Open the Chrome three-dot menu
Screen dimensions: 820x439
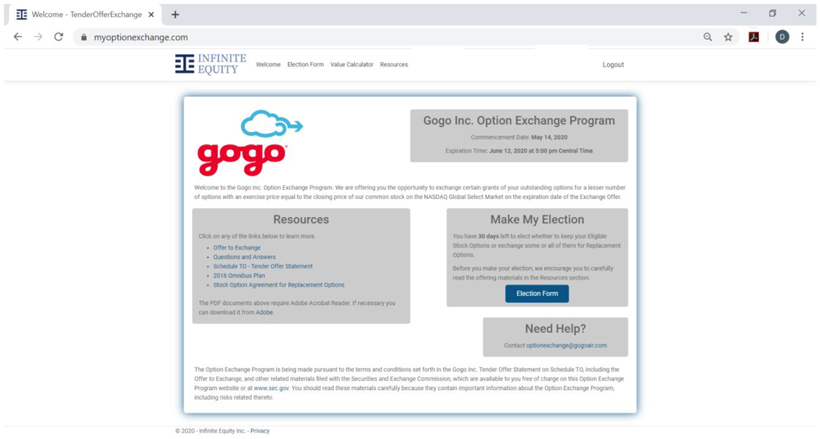[802, 37]
